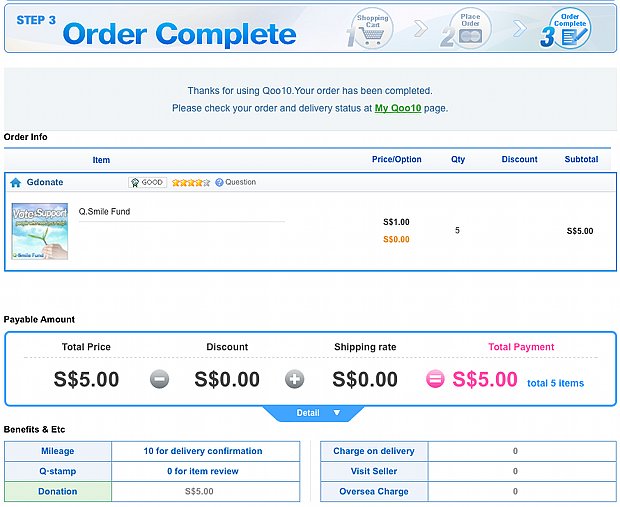Click the Oversea Charge label
The width and height of the screenshot is (620, 507).
(x=374, y=492)
